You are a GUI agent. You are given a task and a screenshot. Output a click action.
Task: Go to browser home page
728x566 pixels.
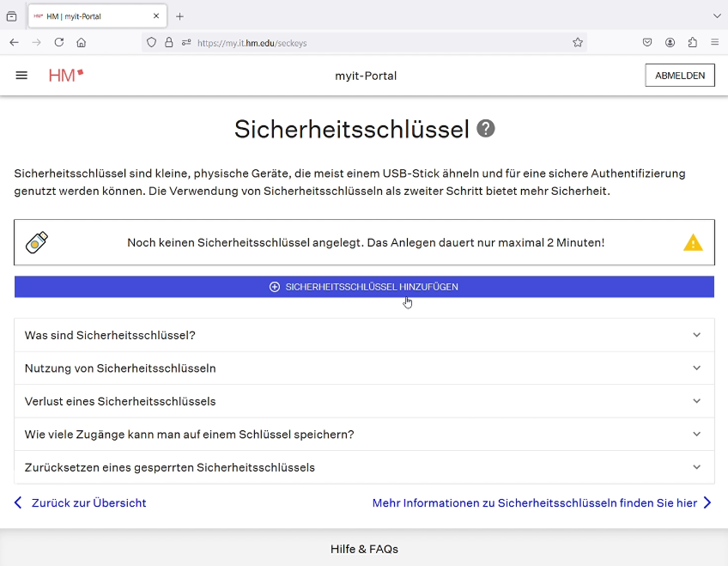pos(82,42)
